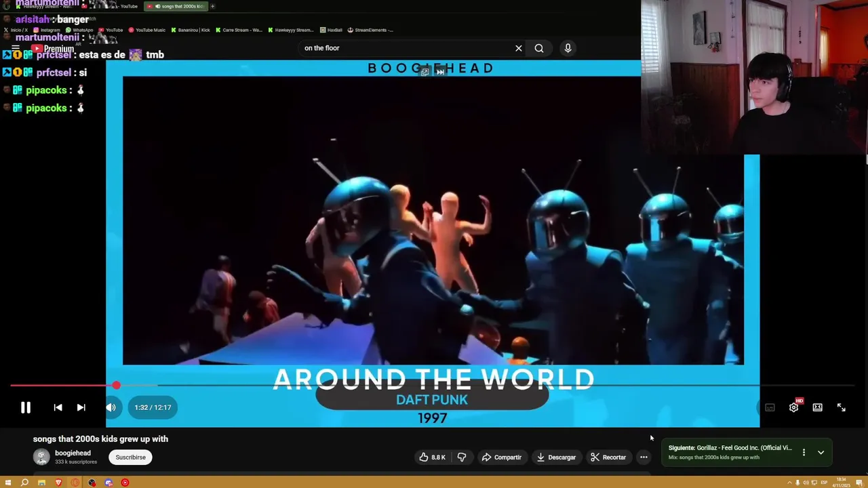This screenshot has width=868, height=488.
Task: Dislike the video
Action: 462,457
